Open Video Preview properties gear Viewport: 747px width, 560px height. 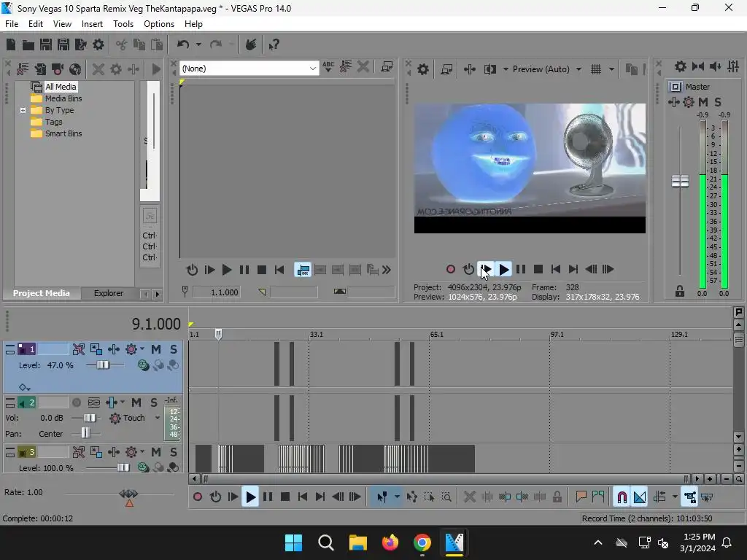pyautogui.click(x=422, y=69)
